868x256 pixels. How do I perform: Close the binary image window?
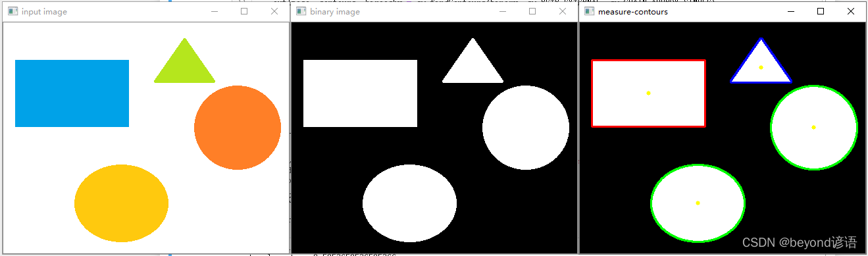pos(563,12)
